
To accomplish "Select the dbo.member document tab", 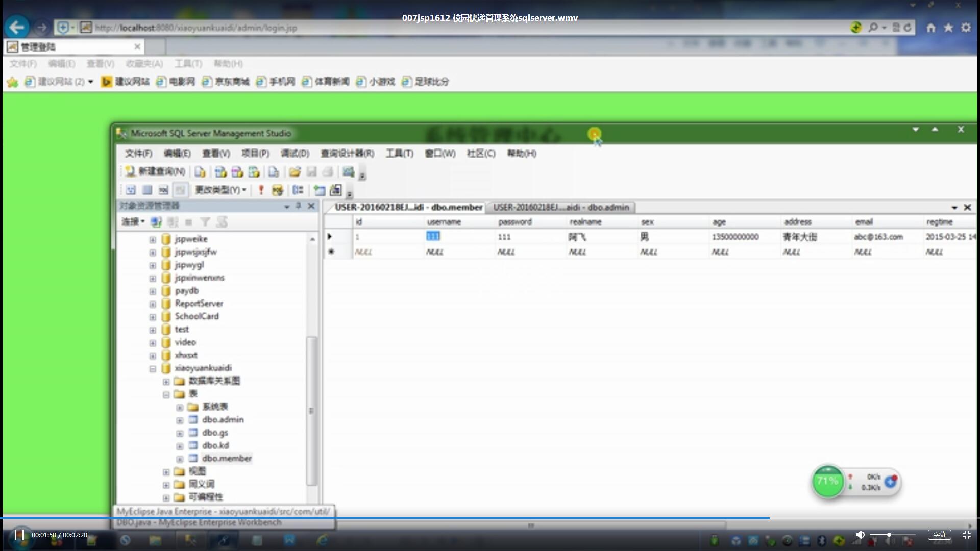I will (408, 208).
